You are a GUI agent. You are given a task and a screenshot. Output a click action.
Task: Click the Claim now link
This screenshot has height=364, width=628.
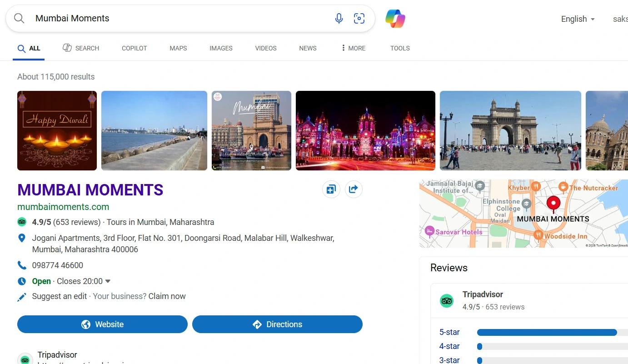[x=167, y=296]
